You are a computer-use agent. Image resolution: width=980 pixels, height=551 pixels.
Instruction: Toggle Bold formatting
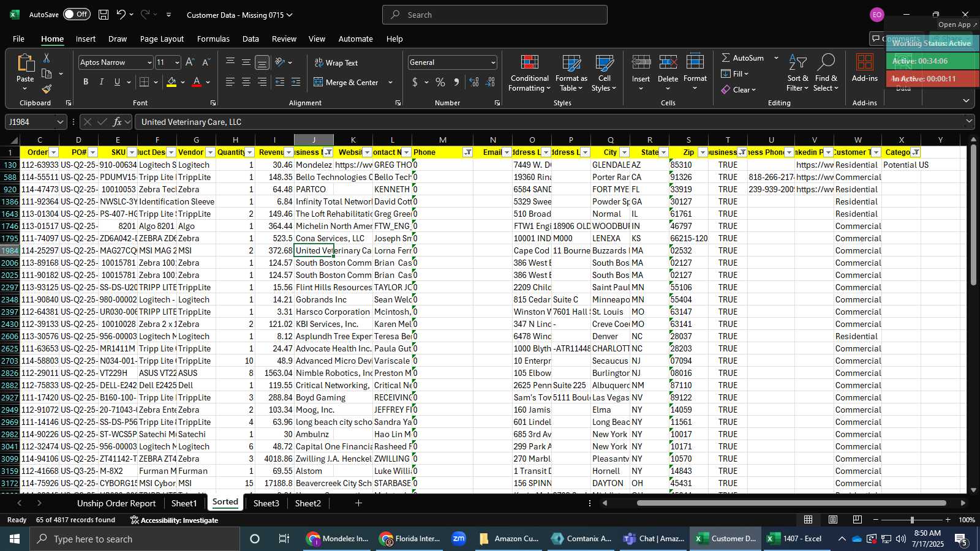[86, 82]
